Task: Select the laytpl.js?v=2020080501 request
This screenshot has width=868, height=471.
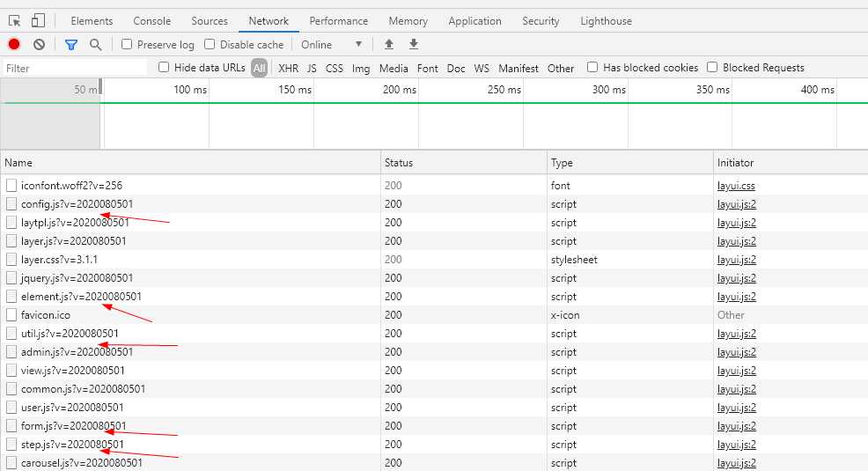Action: click(75, 223)
